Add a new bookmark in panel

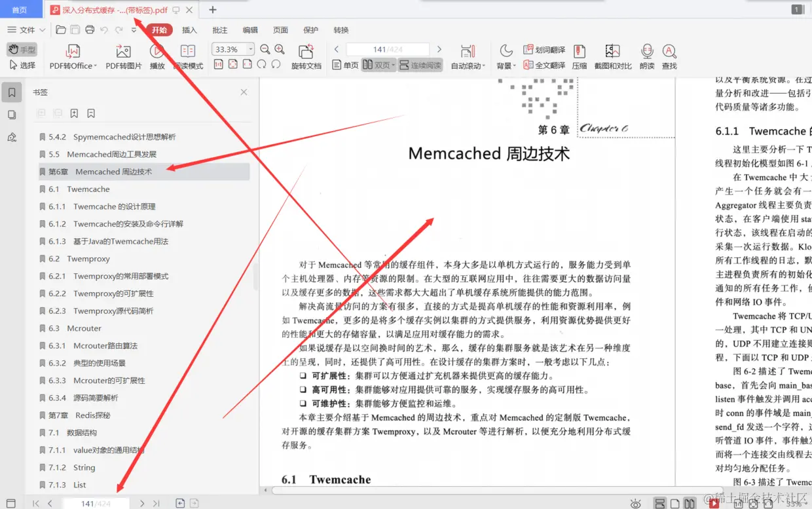[75, 113]
